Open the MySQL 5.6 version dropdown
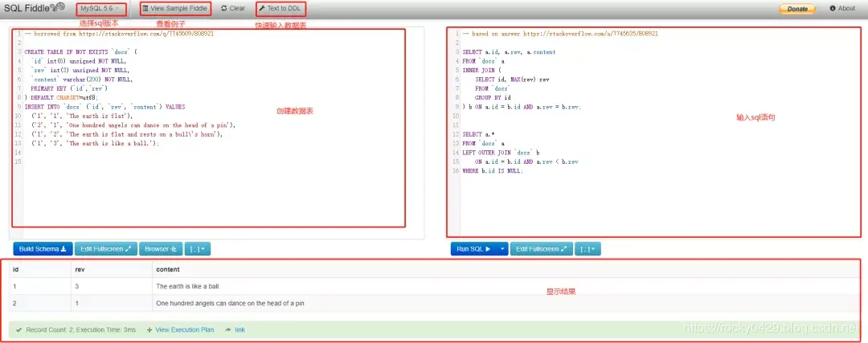This screenshot has width=868, height=343. click(x=100, y=9)
